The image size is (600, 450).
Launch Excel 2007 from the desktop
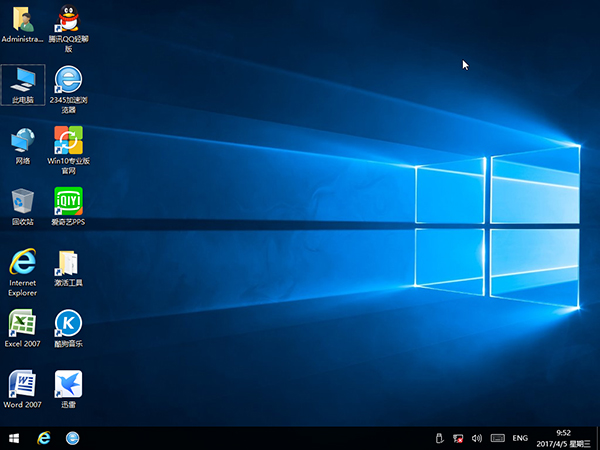[22, 323]
